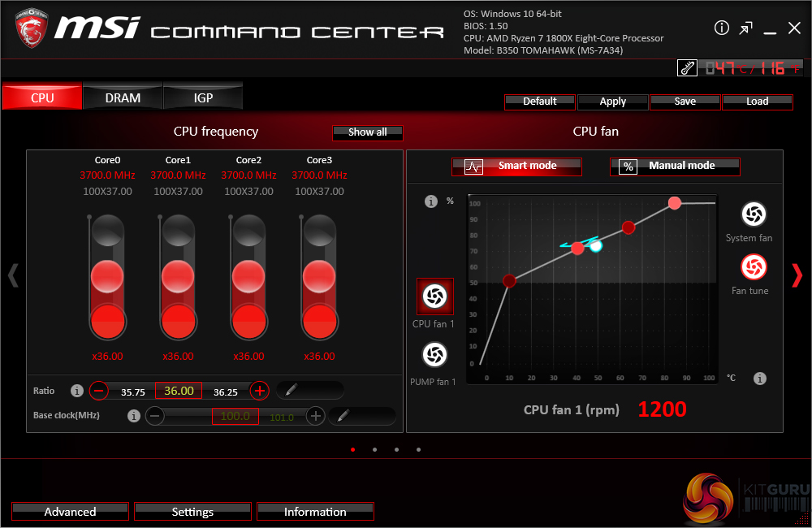Click the Core0 ratio slider knob

click(x=107, y=277)
